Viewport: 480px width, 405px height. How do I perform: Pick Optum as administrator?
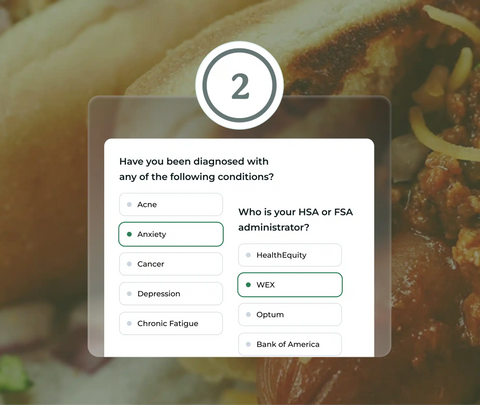290,314
